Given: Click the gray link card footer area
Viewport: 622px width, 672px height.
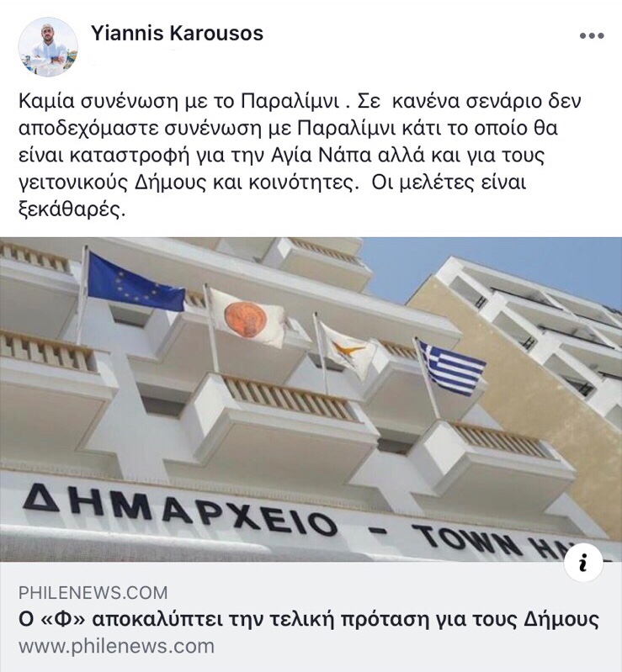Looking at the screenshot, I should tap(311, 616).
